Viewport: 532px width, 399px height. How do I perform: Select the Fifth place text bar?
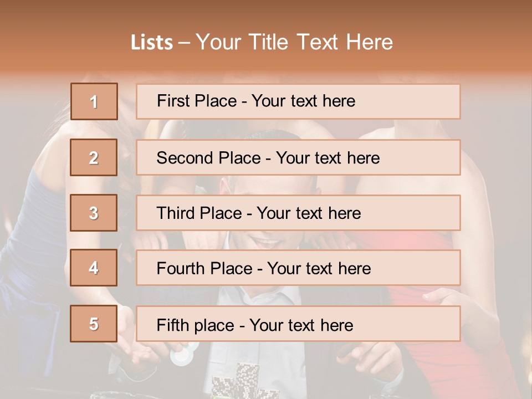point(298,324)
